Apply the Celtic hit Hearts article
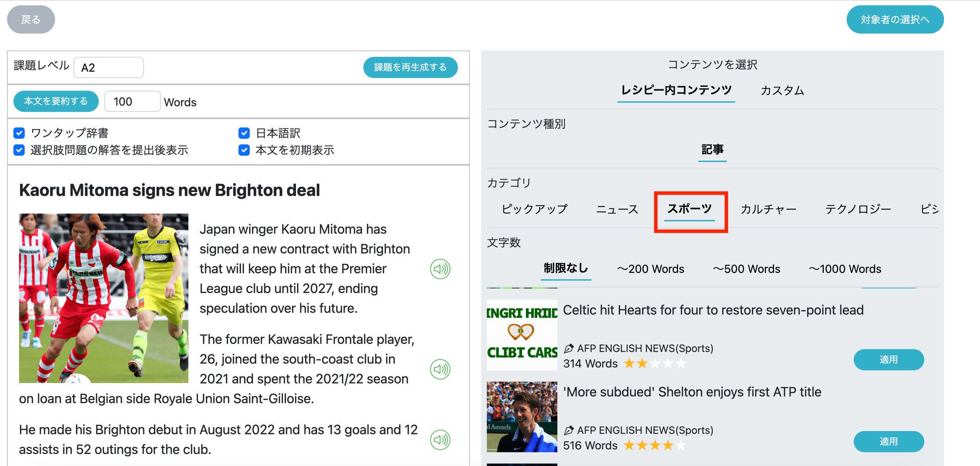 click(x=888, y=360)
